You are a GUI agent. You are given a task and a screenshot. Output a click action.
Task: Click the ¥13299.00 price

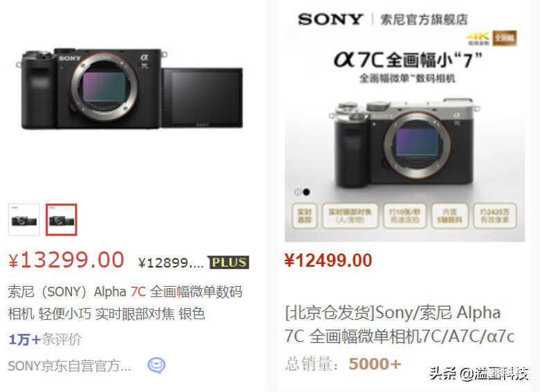pyautogui.click(x=66, y=260)
